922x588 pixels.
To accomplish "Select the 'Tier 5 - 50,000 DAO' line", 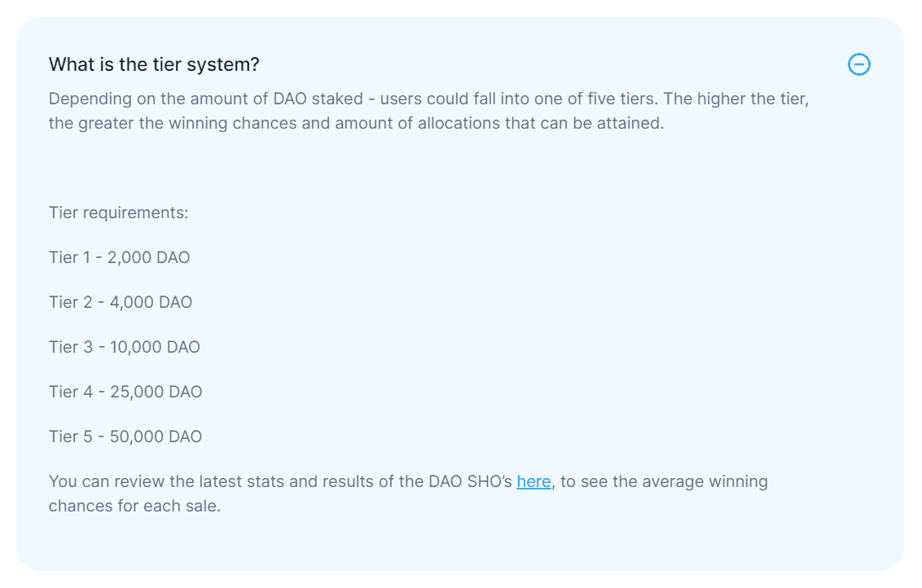I will click(x=125, y=437).
